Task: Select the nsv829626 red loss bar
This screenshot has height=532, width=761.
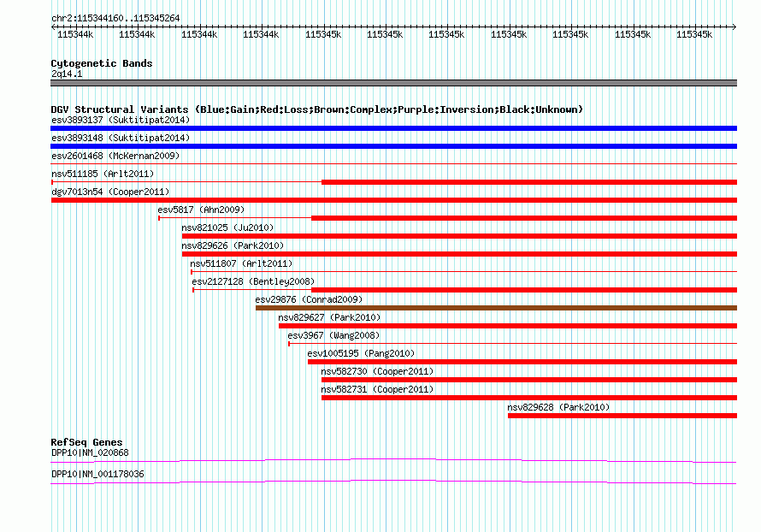Action: tap(460, 254)
